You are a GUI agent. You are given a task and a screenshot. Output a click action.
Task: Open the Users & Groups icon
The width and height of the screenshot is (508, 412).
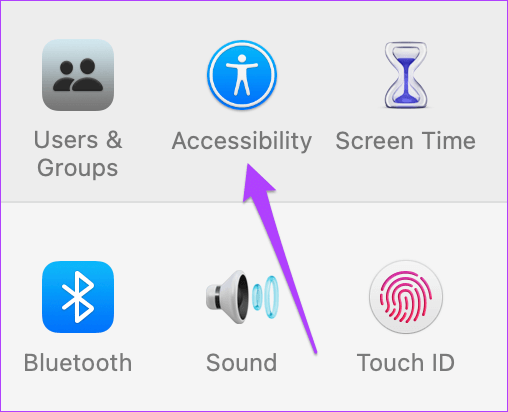[78, 75]
